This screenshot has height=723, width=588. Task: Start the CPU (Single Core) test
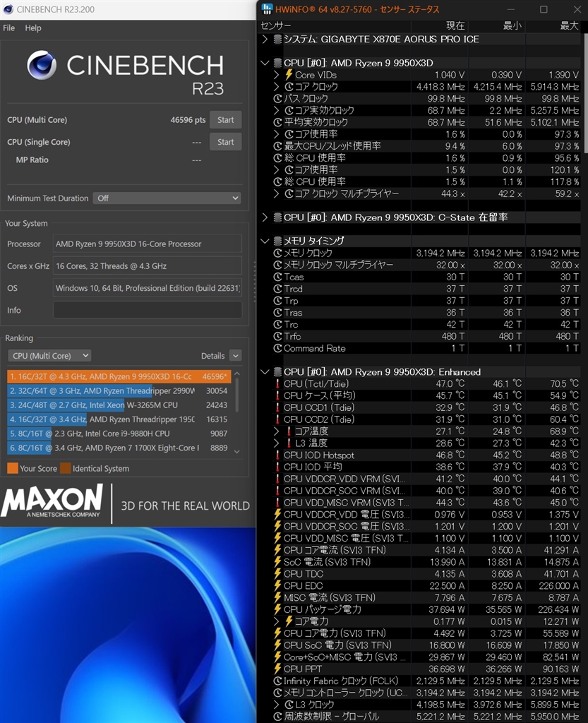tap(225, 142)
